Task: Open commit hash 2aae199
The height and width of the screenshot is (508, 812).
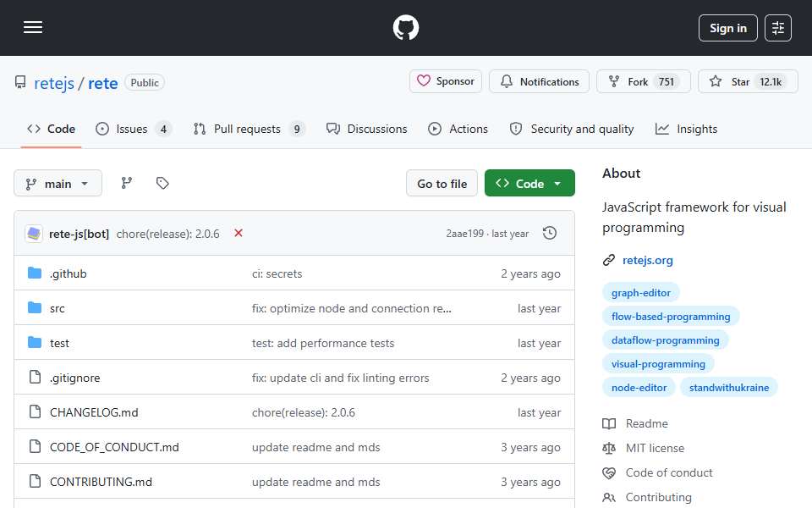Action: pyautogui.click(x=464, y=234)
